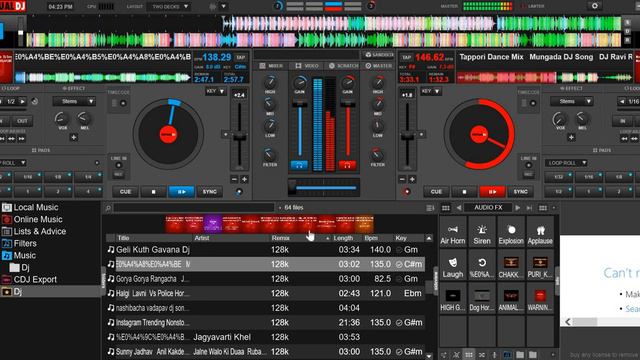Viewport: 640px width, 360px height.
Task: Pause the left deck with play/pause
Action: pos(181,191)
